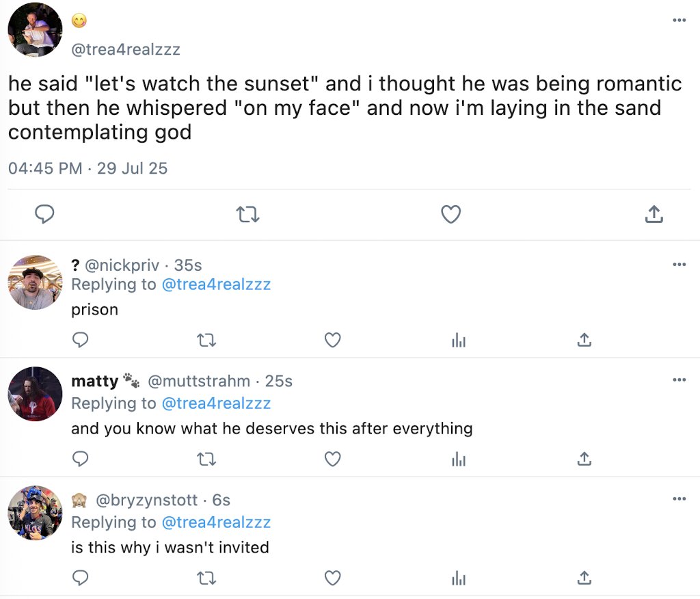Open the @trea4realzzz mention in @bryzynstott's reply
Image resolution: width=700 pixels, height=599 pixels.
pos(216,522)
